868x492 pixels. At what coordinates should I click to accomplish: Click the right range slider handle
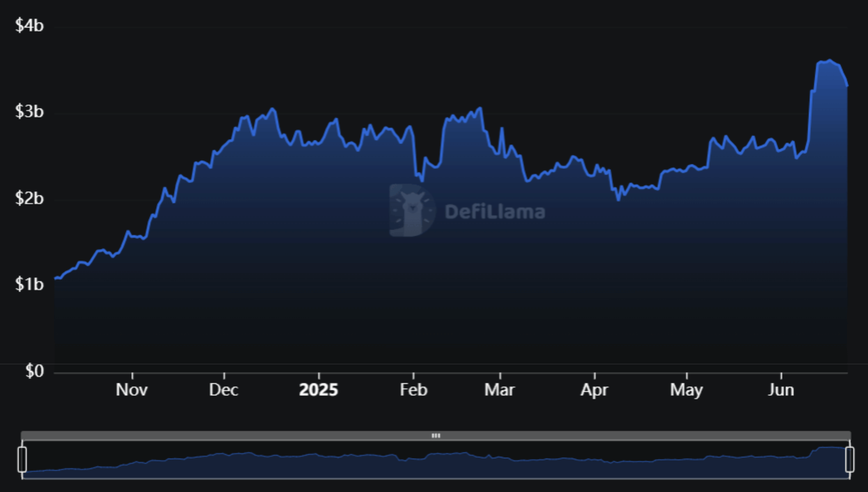tap(850, 459)
